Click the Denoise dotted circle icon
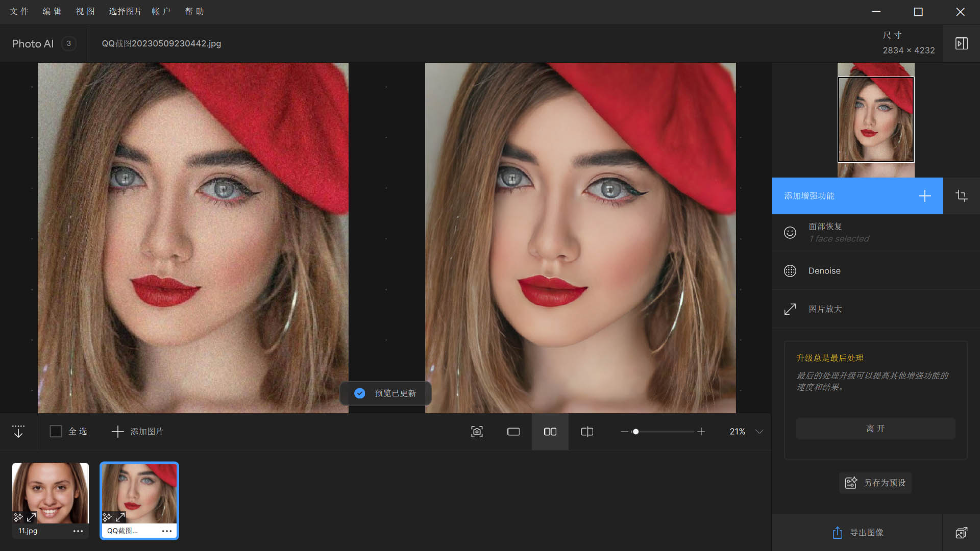Viewport: 980px width, 551px height. (790, 271)
